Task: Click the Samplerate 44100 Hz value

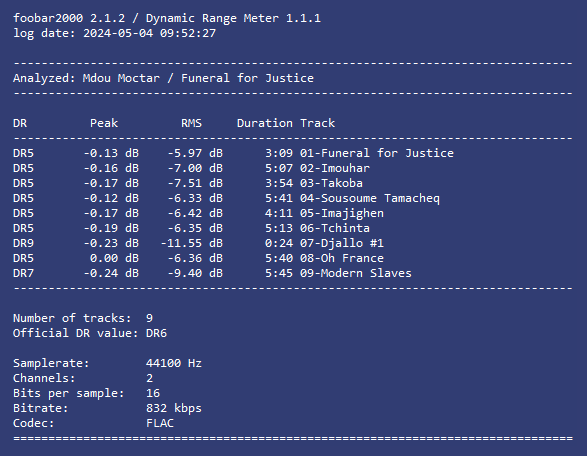Action: 174,363
